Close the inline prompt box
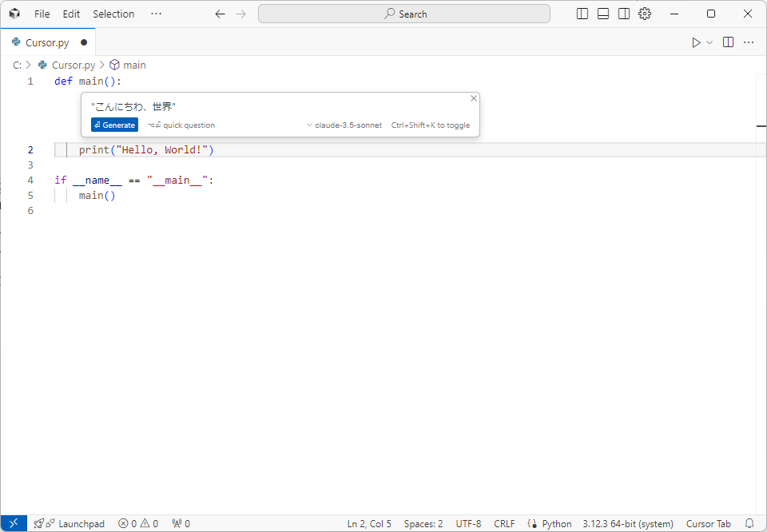 pyautogui.click(x=474, y=98)
